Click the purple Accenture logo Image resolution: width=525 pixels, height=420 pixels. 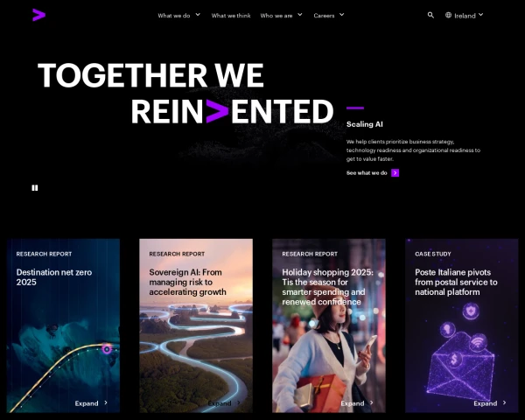(38, 15)
